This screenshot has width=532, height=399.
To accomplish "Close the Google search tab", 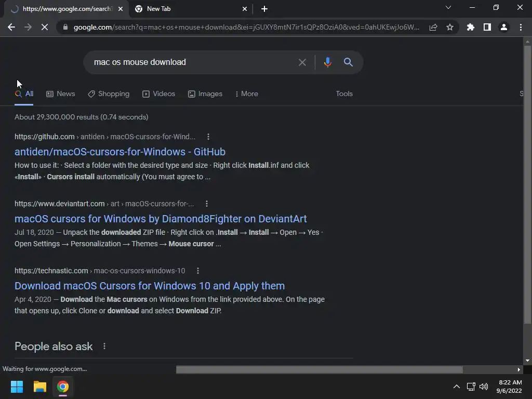I will (x=121, y=9).
